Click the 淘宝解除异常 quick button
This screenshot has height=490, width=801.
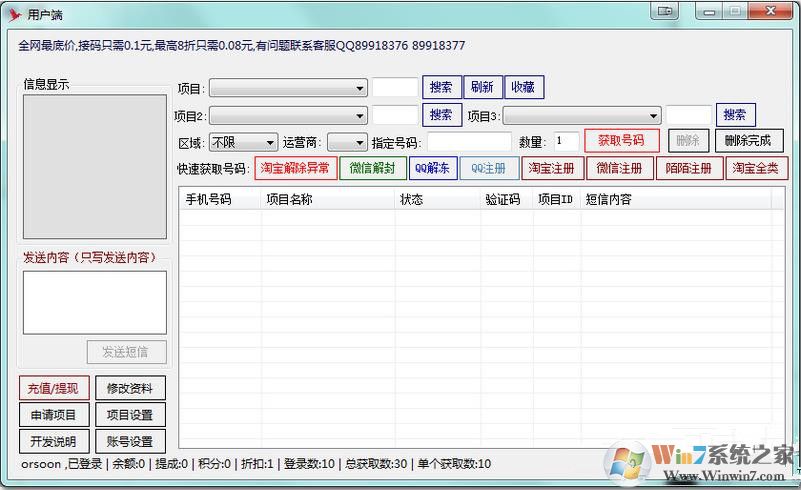click(x=295, y=168)
